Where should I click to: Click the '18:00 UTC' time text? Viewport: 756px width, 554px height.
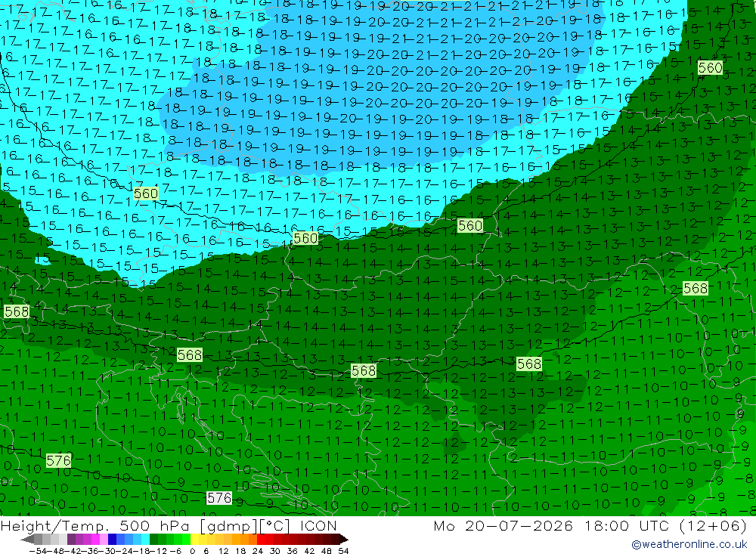coord(627,525)
